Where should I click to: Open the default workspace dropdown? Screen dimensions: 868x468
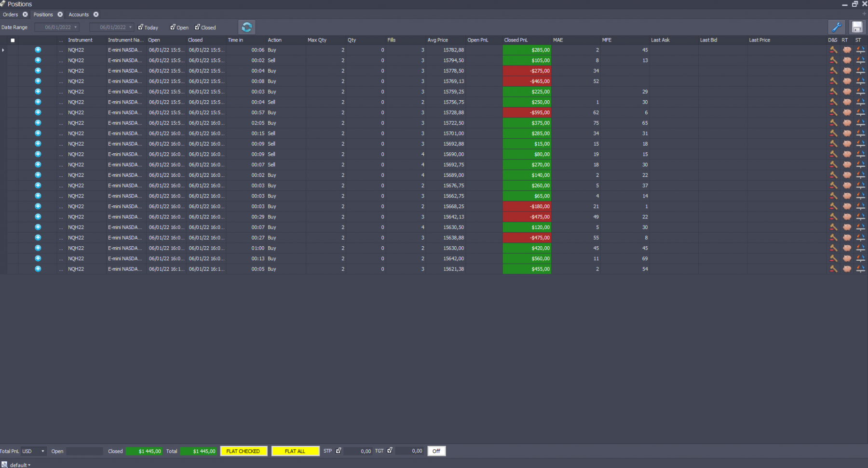point(19,465)
